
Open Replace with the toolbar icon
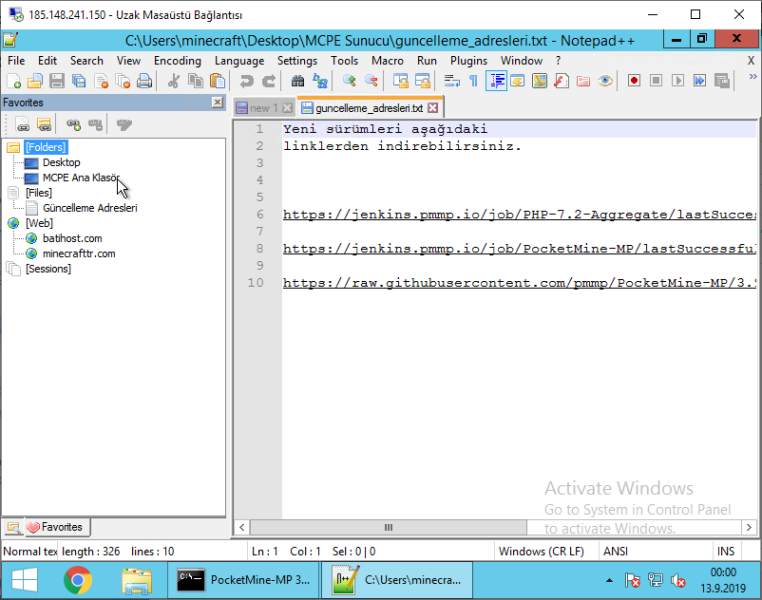pos(320,81)
